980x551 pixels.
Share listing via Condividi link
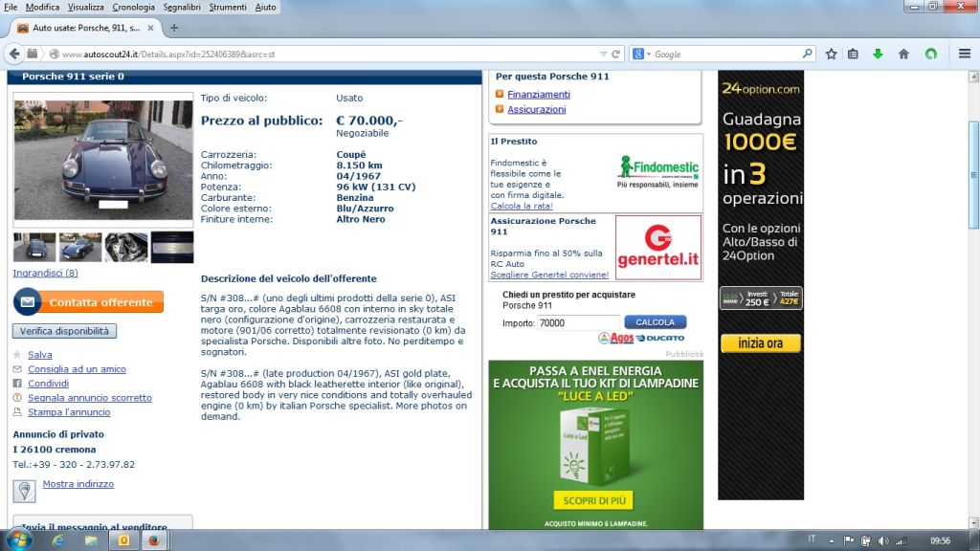[x=48, y=384]
